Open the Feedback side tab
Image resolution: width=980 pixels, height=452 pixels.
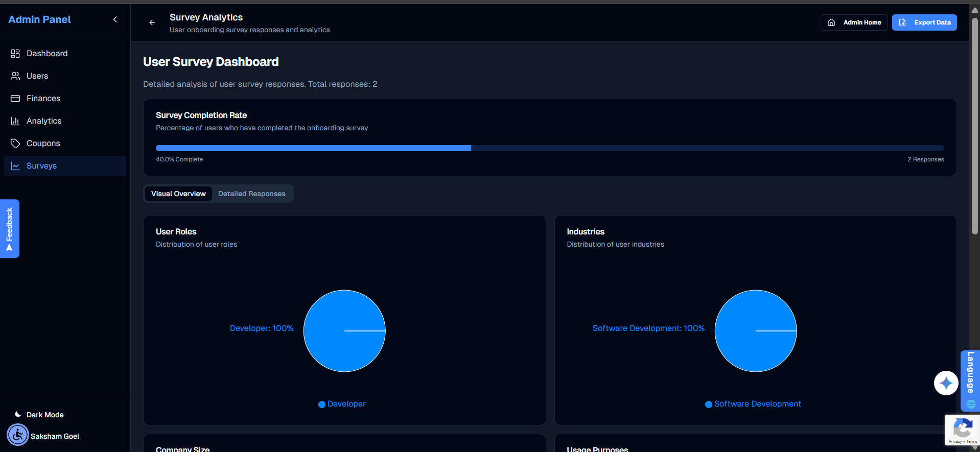pos(9,229)
